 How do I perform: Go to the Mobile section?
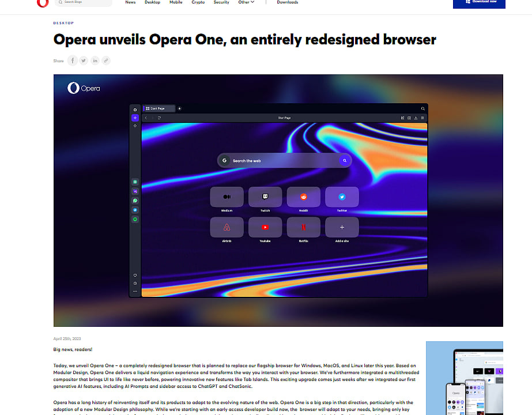176,2
